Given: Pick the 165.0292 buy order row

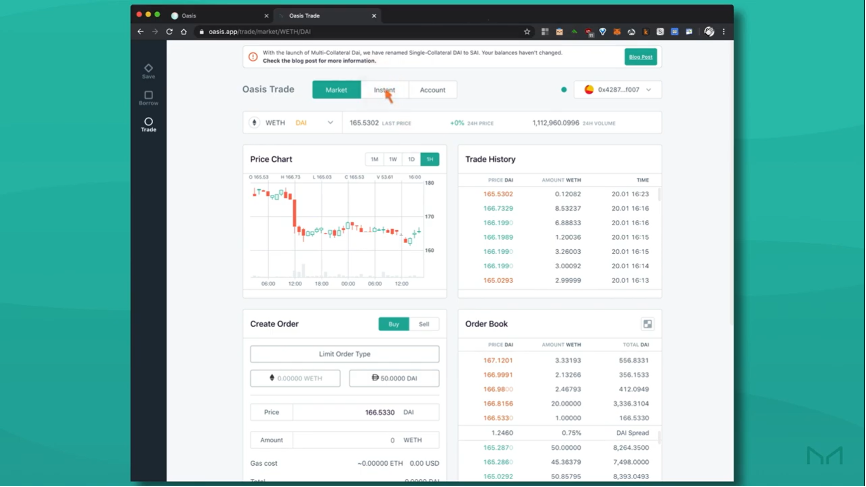Looking at the screenshot, I should 558,476.
